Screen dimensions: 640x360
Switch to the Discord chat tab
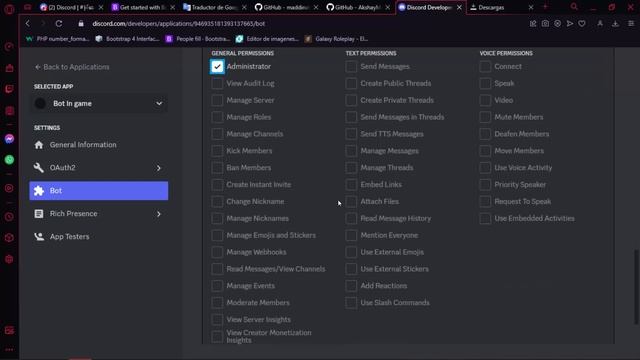pyautogui.click(x=72, y=7)
